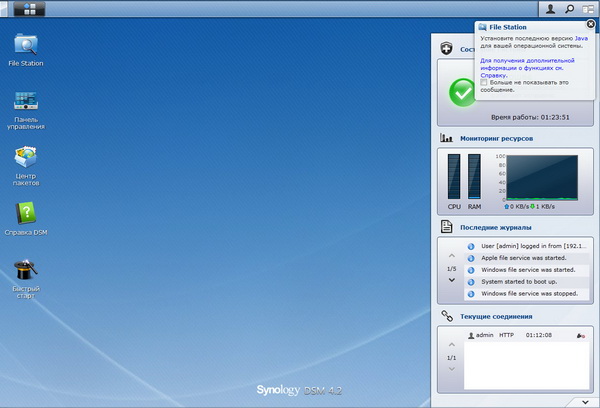Follow the Java link in the notification
Image resolution: width=600 pixels, height=408 pixels.
click(580, 38)
